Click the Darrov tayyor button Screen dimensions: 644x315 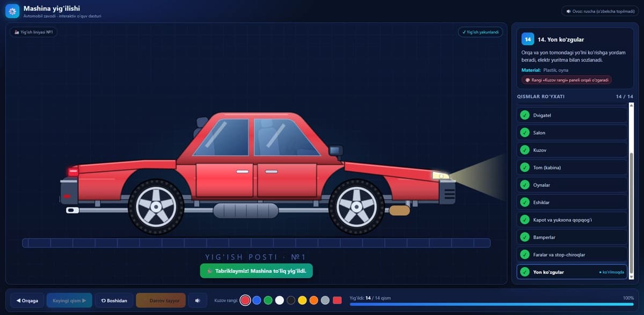(161, 301)
